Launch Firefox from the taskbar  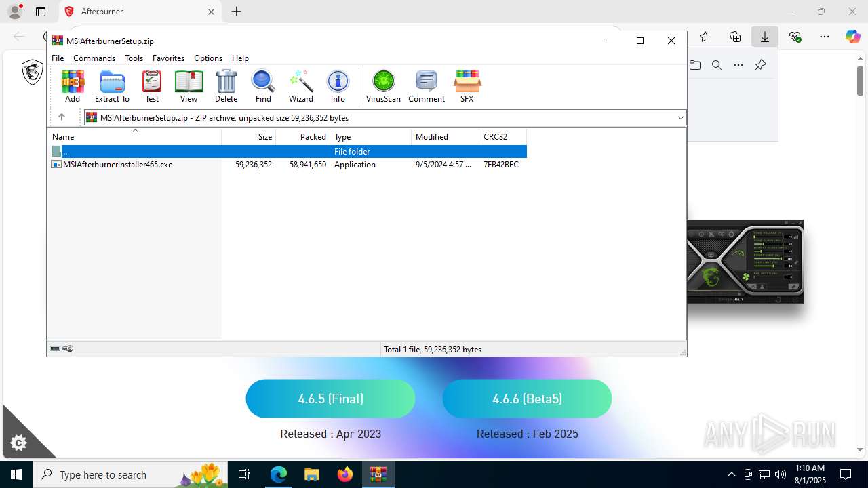pyautogui.click(x=345, y=474)
